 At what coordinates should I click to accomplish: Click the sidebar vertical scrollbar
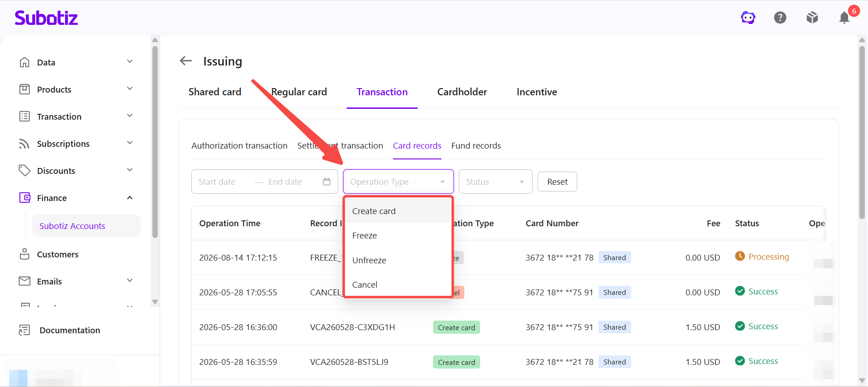pos(155,141)
